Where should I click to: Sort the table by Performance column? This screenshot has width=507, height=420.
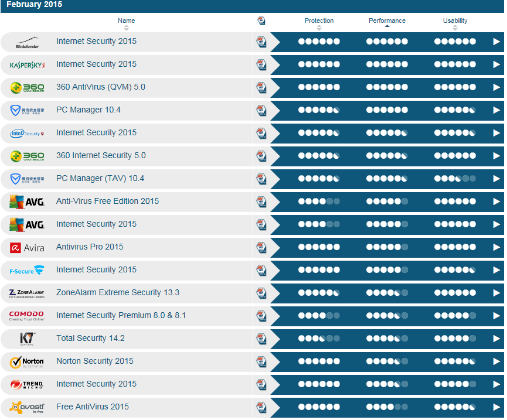[387, 23]
